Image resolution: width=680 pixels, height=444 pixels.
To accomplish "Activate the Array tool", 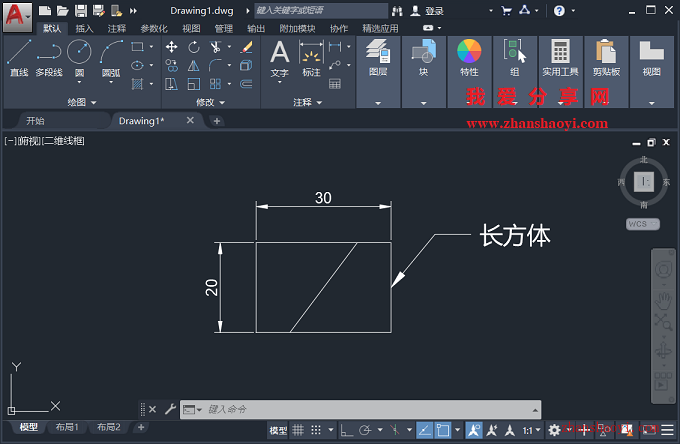I will click(215, 84).
